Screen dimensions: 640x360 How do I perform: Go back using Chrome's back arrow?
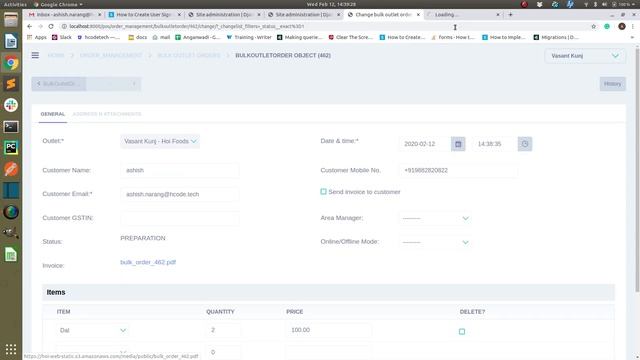click(29, 26)
